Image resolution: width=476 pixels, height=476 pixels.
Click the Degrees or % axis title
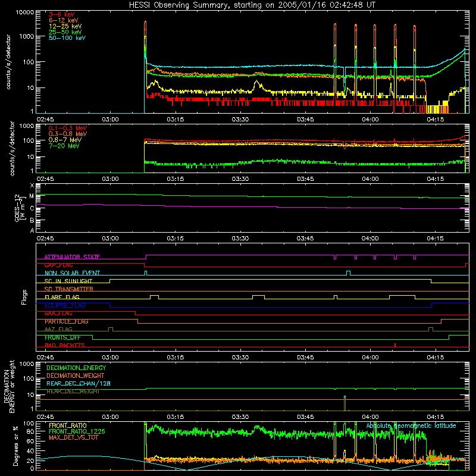point(15,446)
